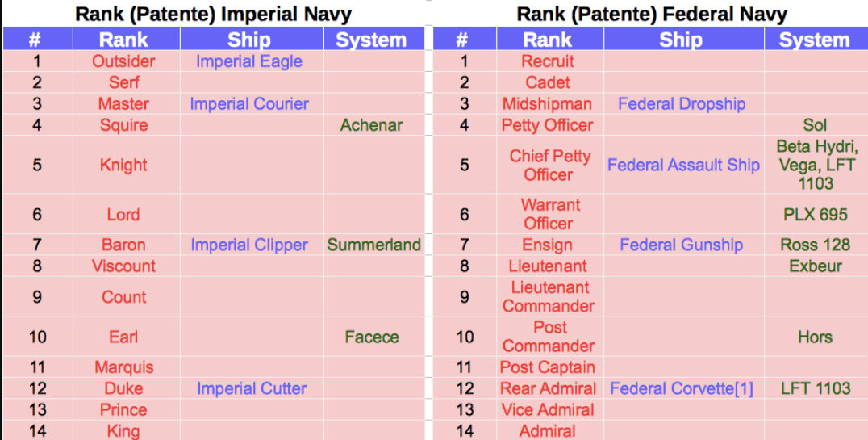Click the Federal Assault Ship link

[x=683, y=165]
